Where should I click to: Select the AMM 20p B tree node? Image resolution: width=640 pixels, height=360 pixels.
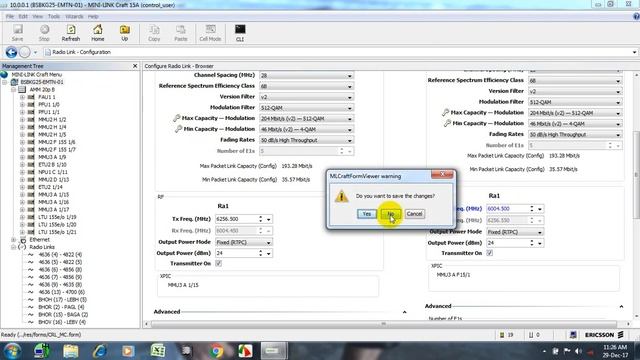click(42, 89)
